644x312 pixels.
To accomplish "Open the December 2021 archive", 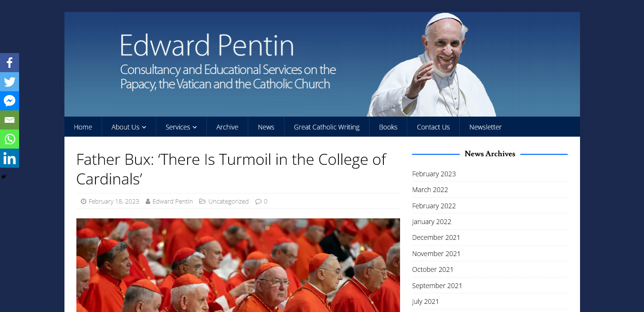I will tap(436, 237).
